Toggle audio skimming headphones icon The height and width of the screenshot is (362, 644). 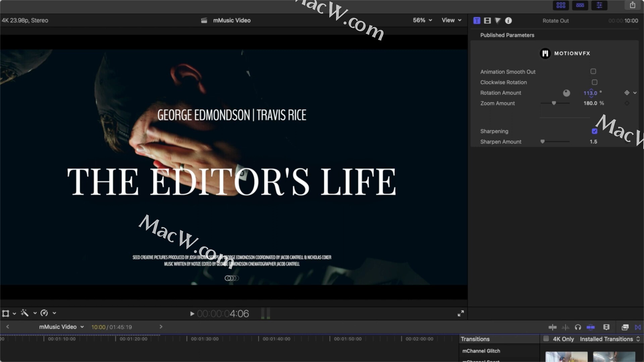click(578, 327)
